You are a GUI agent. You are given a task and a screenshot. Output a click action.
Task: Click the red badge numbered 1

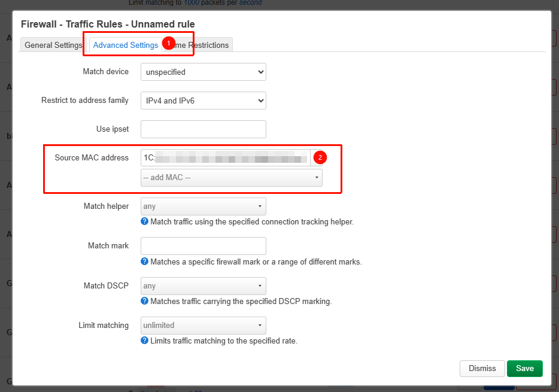[169, 44]
